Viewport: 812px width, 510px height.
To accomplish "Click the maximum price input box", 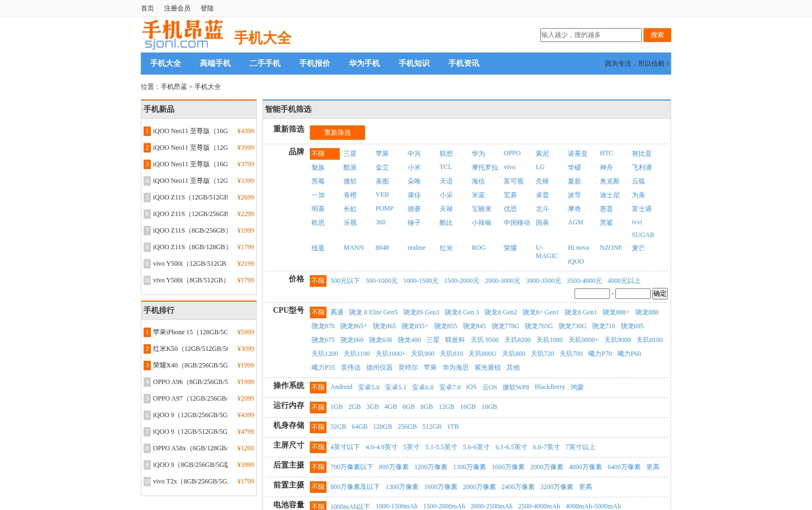I will pos(633,293).
